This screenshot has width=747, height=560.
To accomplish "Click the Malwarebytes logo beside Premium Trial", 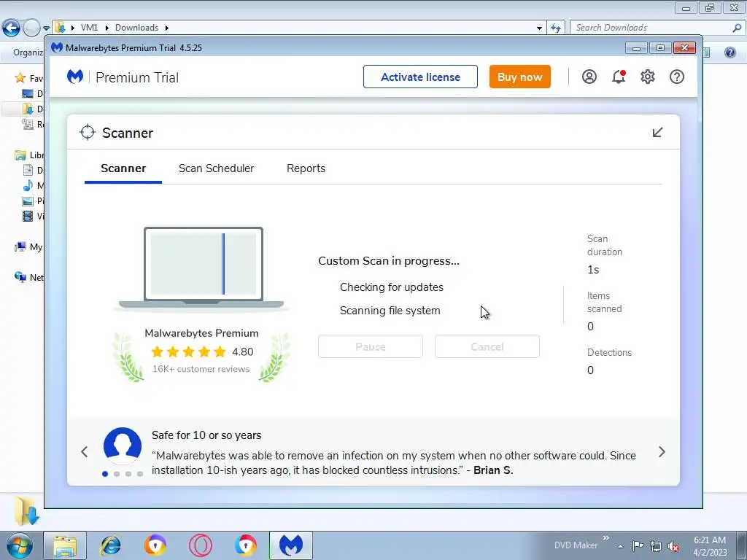I will click(75, 77).
